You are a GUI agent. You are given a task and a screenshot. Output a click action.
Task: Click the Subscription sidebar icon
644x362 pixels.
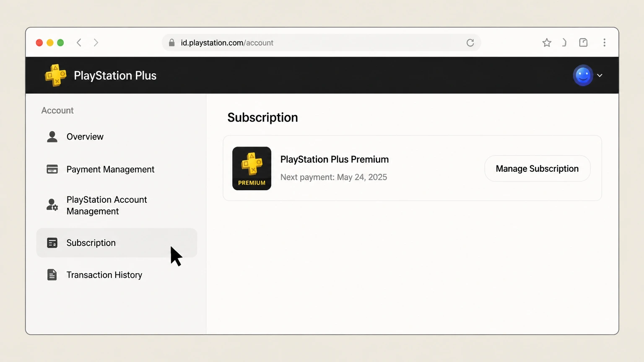point(52,243)
